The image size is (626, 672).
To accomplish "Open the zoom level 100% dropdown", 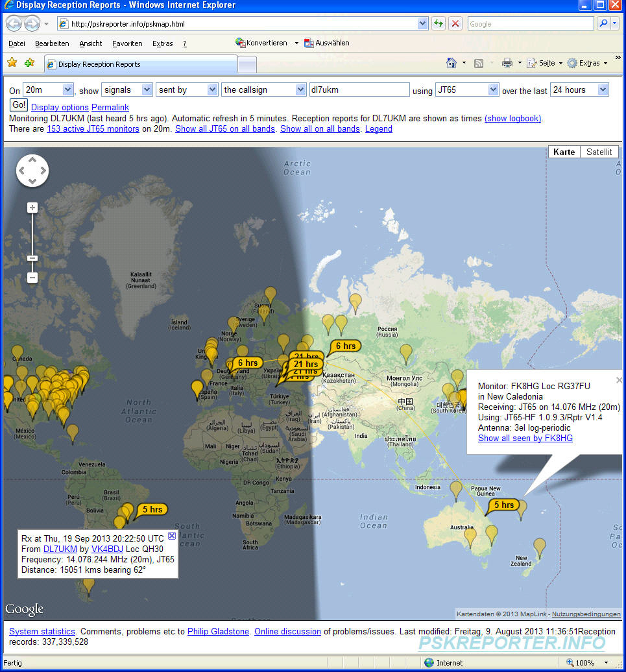I will point(607,663).
